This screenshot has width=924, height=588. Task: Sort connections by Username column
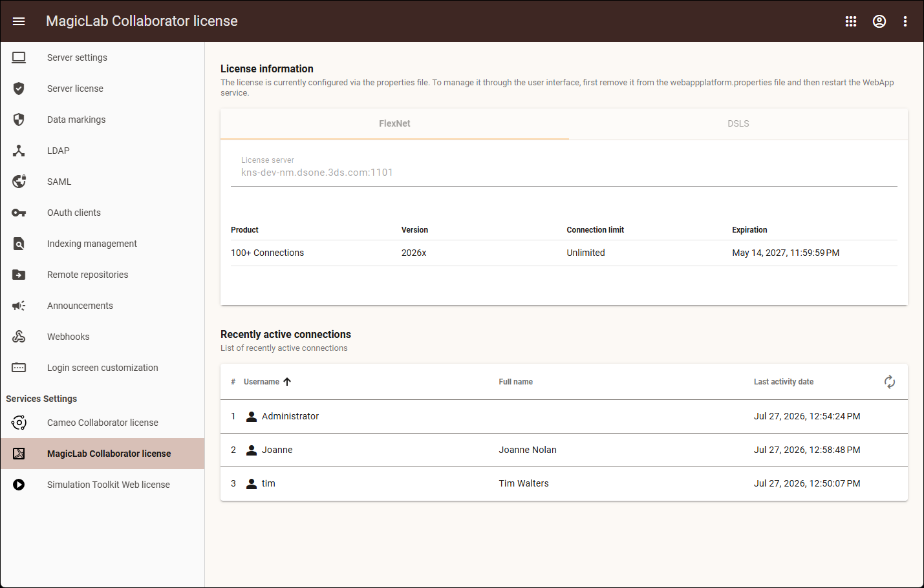point(261,382)
